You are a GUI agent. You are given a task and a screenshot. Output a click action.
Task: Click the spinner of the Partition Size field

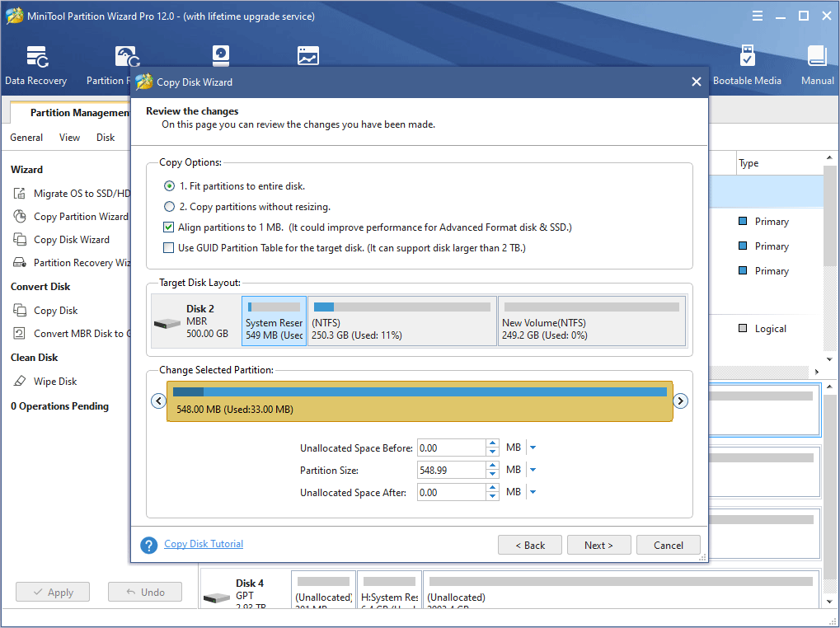493,470
